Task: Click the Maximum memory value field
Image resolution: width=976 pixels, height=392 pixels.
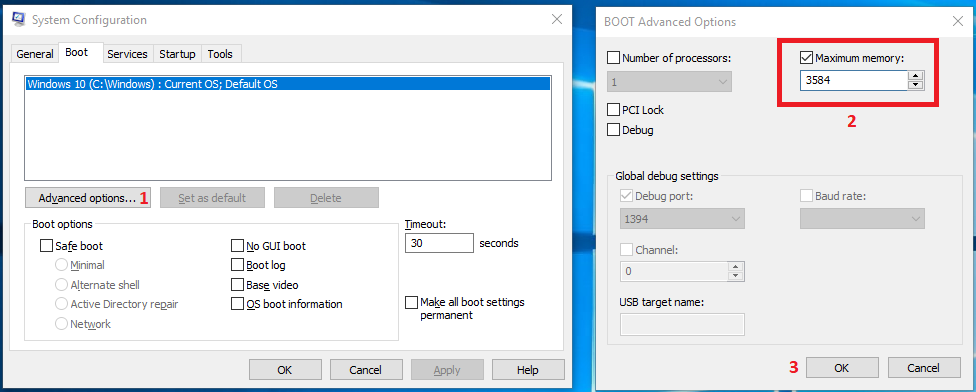Action: pos(853,80)
